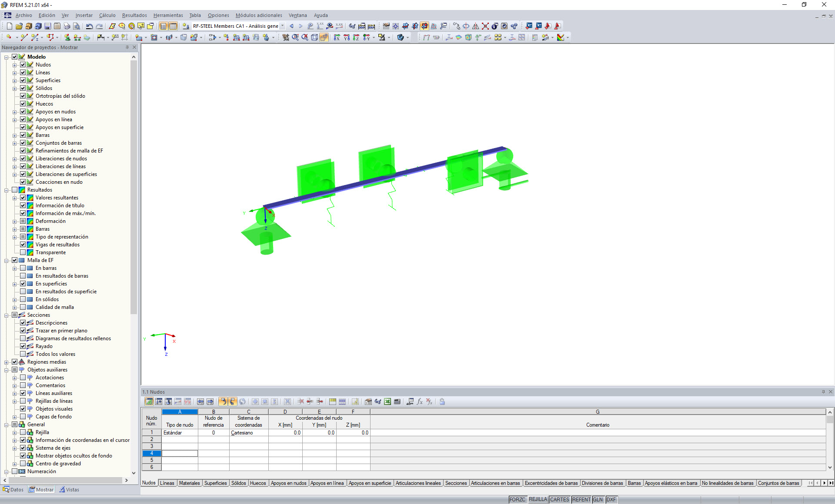The height and width of the screenshot is (504, 835).
Task: Click Export to Excel icon in table toolbar
Action: (x=387, y=401)
